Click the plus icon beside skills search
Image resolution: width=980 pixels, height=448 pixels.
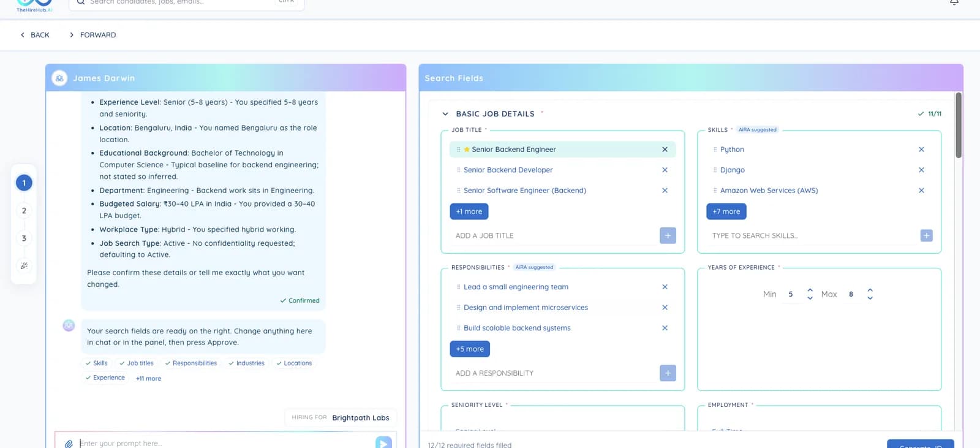tap(926, 235)
